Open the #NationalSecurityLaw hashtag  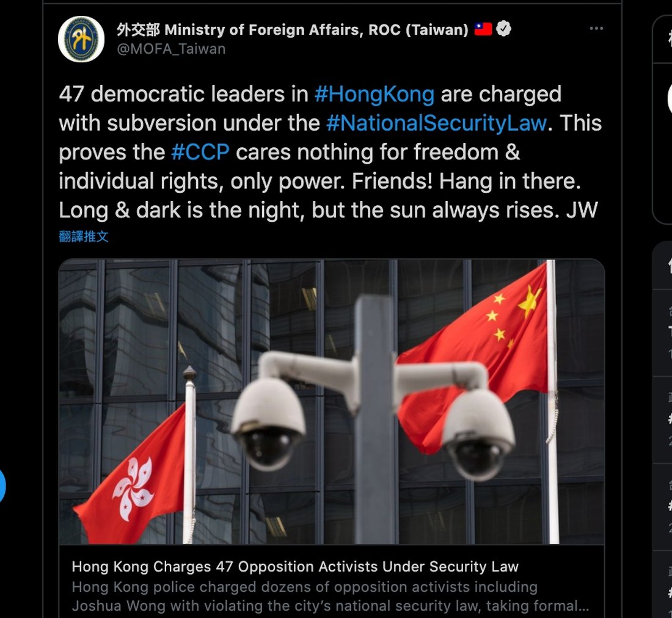[436, 123]
